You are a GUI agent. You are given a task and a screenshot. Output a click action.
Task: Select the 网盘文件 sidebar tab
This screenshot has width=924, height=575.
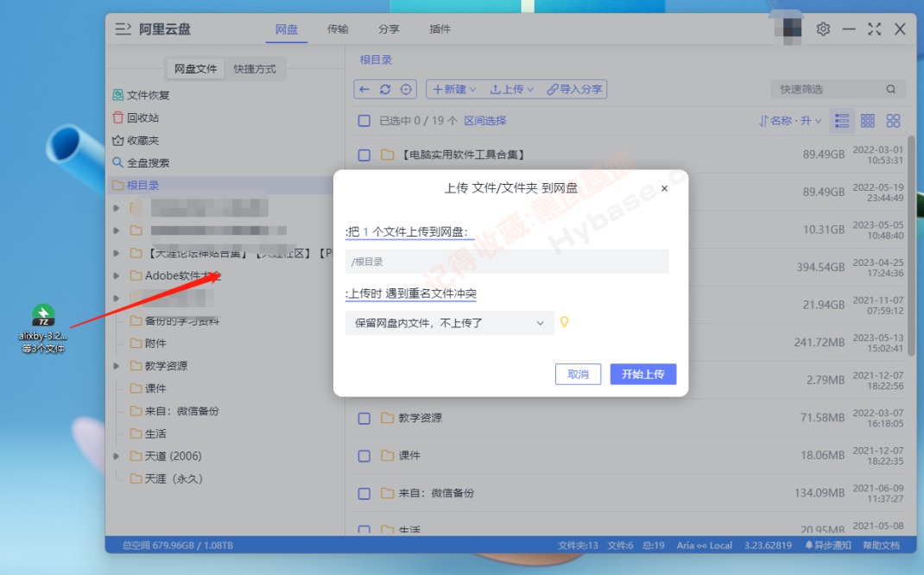coord(196,69)
